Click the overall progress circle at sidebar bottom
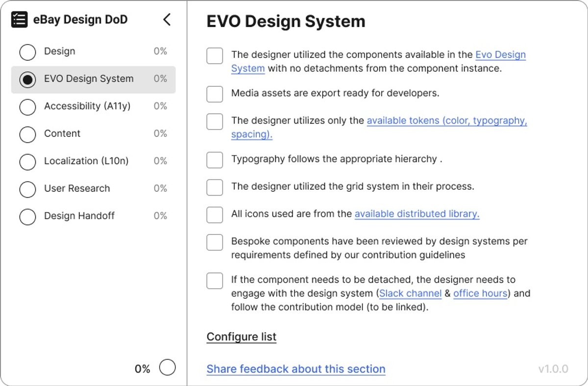This screenshot has width=588, height=386. 168,367
